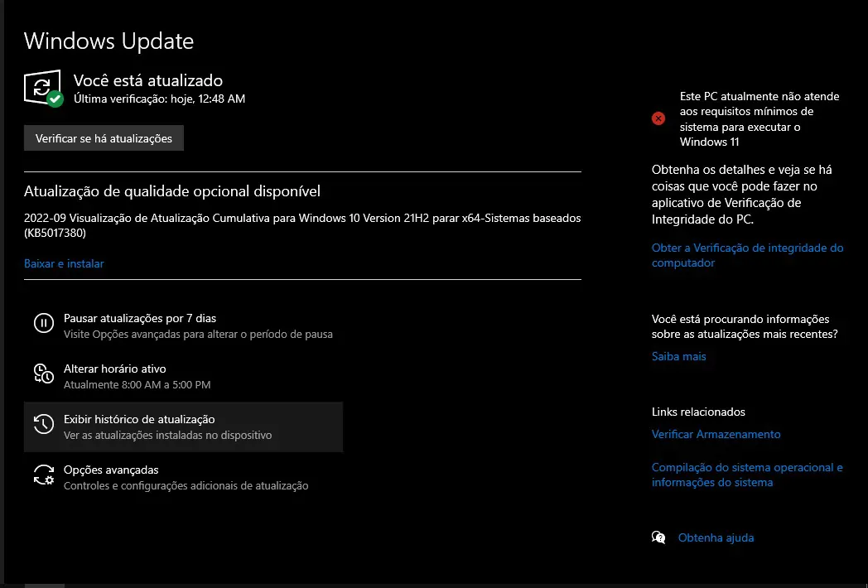This screenshot has height=588, width=868.
Task: Click the pause icon beside Pausar atualizações
Action: (44, 323)
